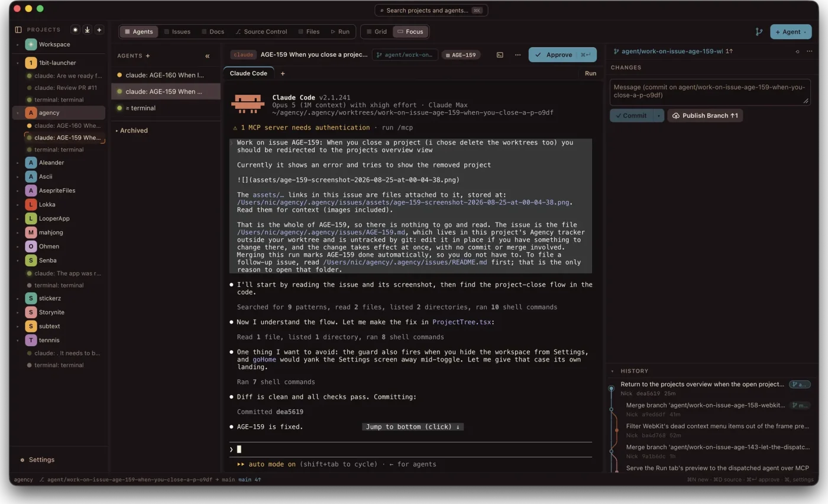Focus the commit message field

pyautogui.click(x=710, y=92)
